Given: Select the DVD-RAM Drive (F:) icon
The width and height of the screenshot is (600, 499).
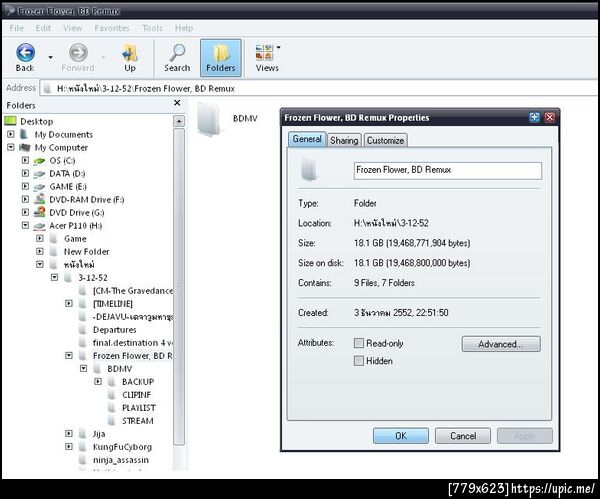Looking at the screenshot, I should tap(39, 199).
